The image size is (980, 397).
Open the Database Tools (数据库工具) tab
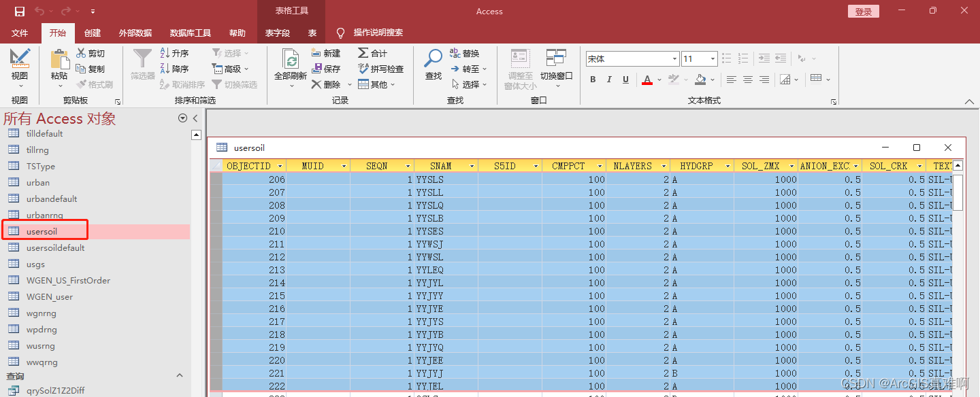[x=191, y=33]
